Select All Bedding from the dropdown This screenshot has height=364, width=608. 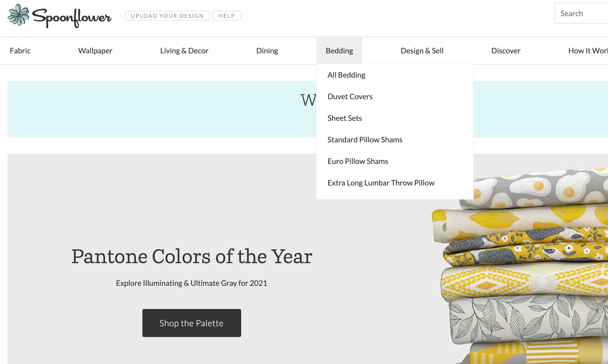[346, 75]
